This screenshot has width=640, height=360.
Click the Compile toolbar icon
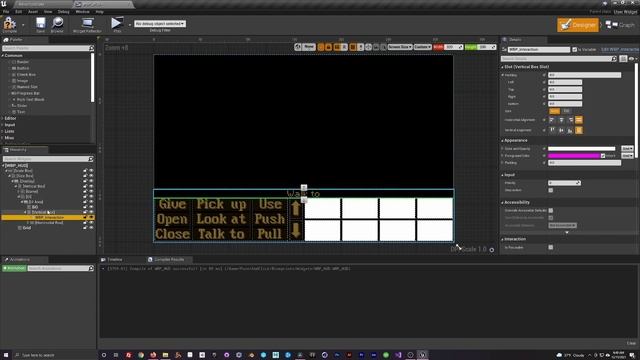9,24
